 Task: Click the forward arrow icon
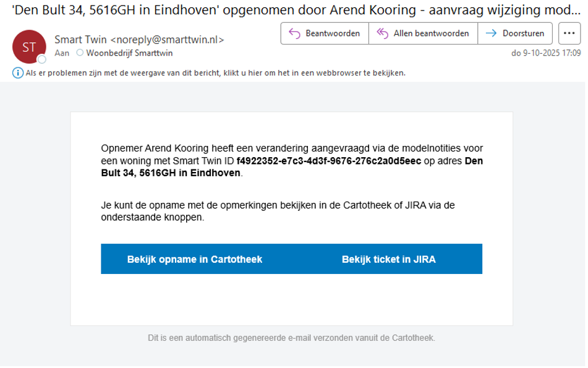coord(492,33)
